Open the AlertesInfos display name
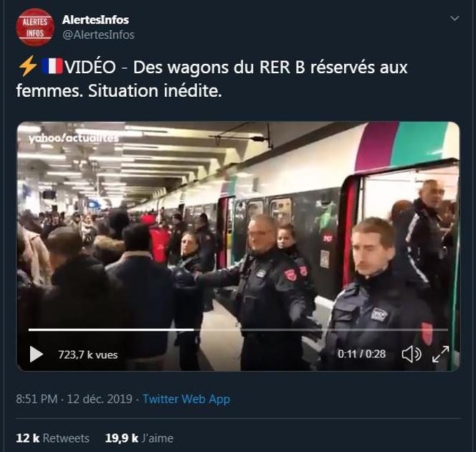476x452 pixels. coord(95,20)
